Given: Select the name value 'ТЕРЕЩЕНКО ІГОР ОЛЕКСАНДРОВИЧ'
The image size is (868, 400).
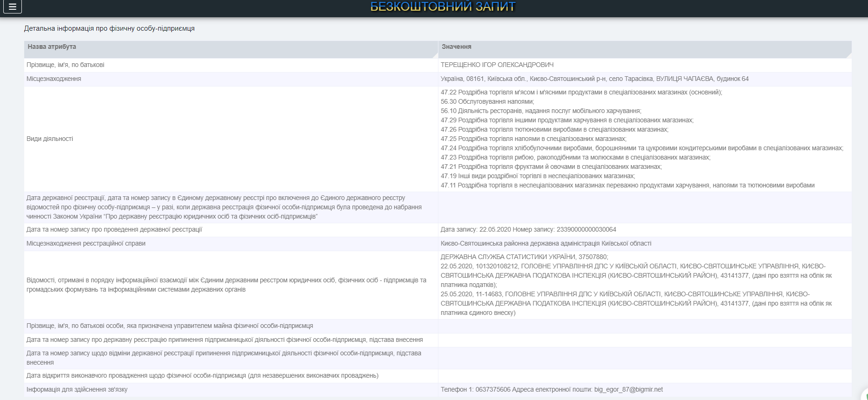Looking at the screenshot, I should point(497,65).
